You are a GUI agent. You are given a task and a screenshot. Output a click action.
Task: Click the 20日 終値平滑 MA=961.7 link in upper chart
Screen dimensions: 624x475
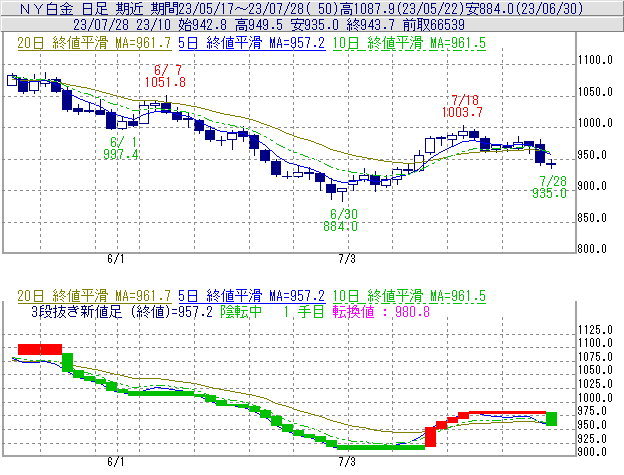click(x=94, y=43)
